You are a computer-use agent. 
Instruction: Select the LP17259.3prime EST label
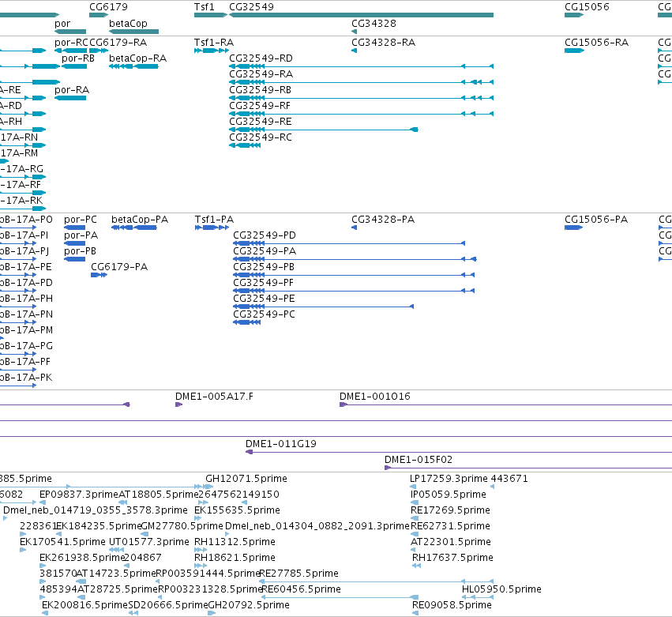[449, 479]
